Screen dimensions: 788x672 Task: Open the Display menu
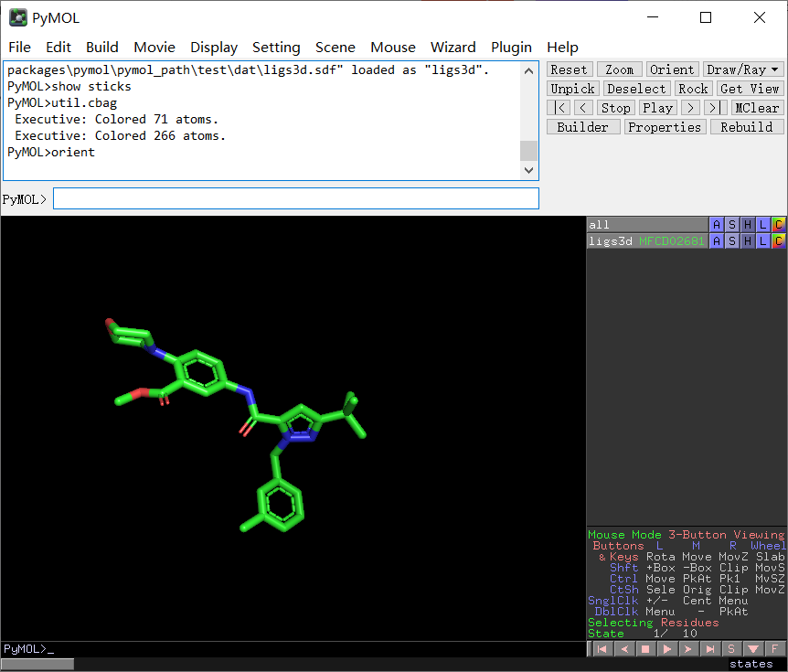214,48
